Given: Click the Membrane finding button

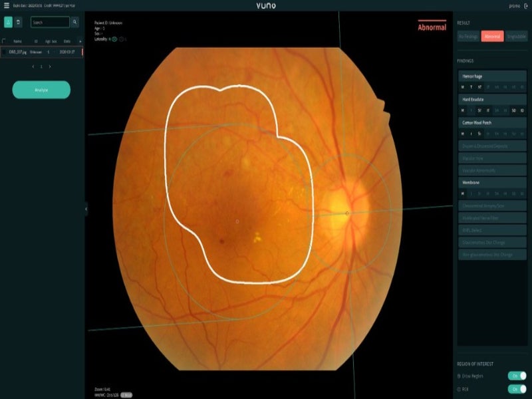Looking at the screenshot, I should [492, 182].
